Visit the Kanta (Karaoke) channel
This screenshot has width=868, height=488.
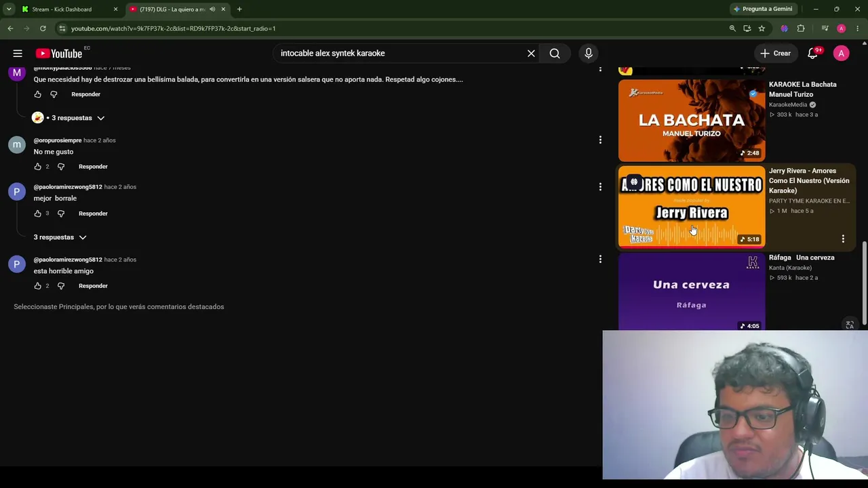coord(790,268)
